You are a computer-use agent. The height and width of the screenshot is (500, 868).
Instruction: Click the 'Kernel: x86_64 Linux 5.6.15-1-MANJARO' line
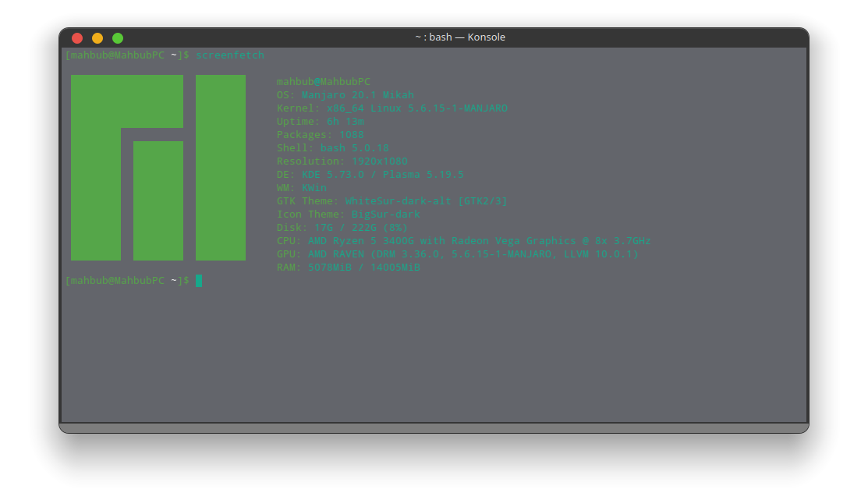392,108
